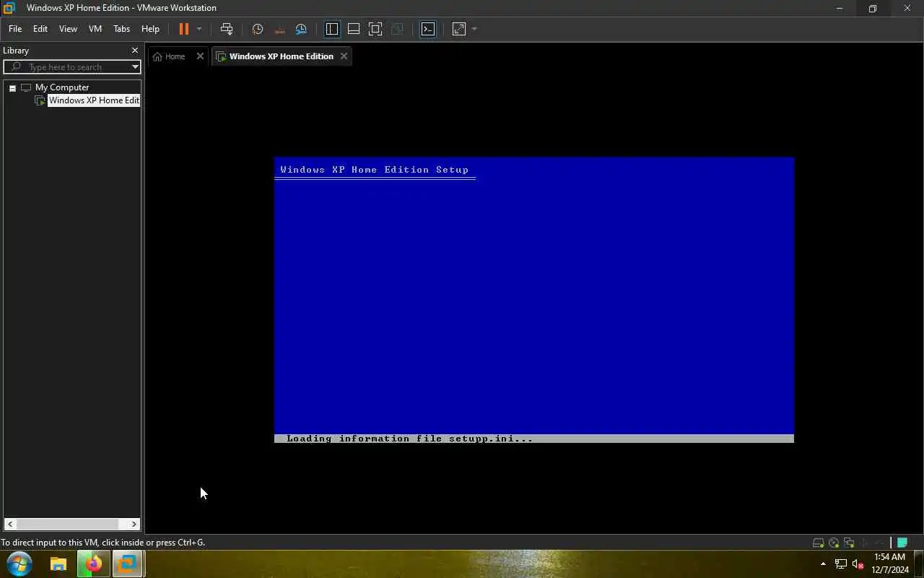Image resolution: width=924 pixels, height=578 pixels.
Task: Enter full screen mode
Action: click(375, 29)
